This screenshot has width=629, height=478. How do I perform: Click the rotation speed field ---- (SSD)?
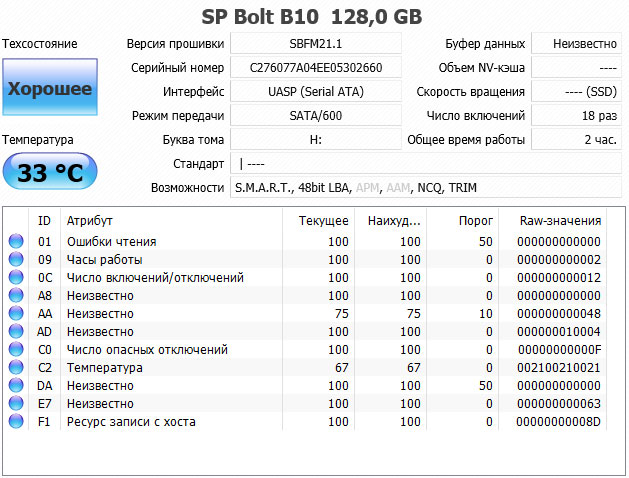tap(576, 91)
